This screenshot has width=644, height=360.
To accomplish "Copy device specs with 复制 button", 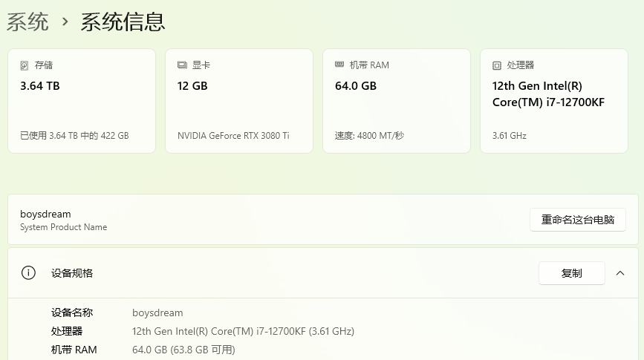I will coord(572,273).
